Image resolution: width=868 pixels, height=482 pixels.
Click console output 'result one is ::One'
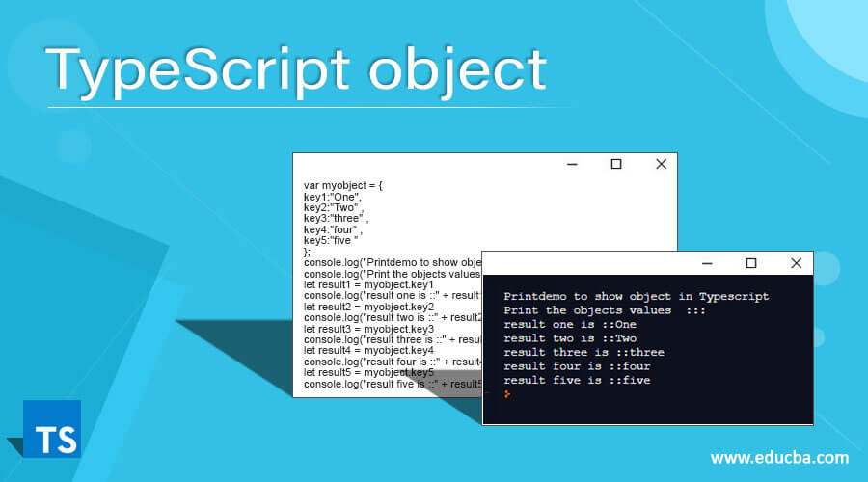tap(570, 324)
